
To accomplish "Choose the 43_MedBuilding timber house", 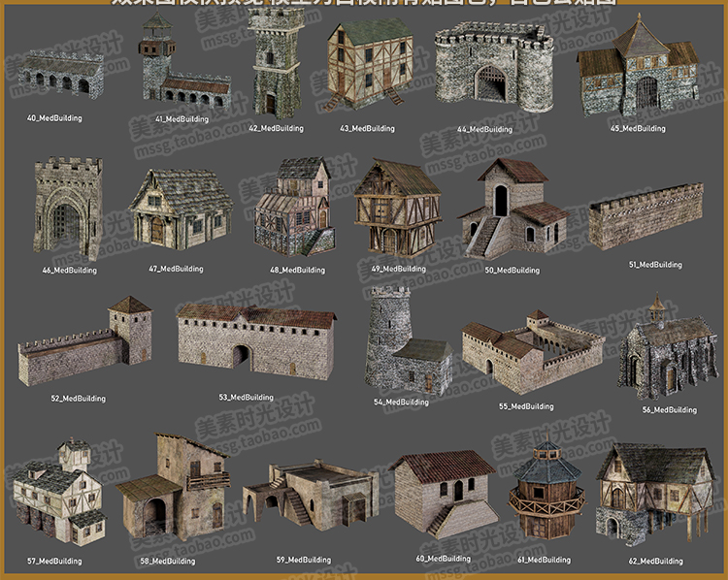I will tap(370, 64).
